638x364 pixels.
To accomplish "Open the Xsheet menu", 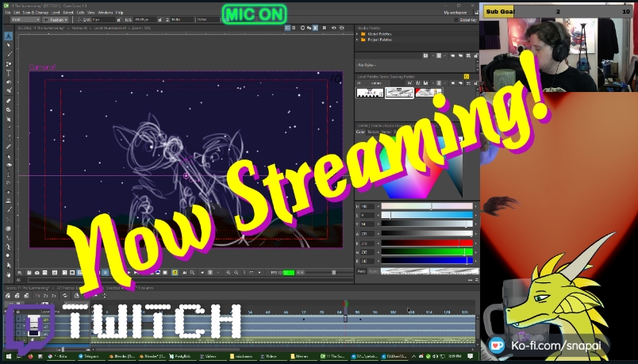I will (68, 13).
